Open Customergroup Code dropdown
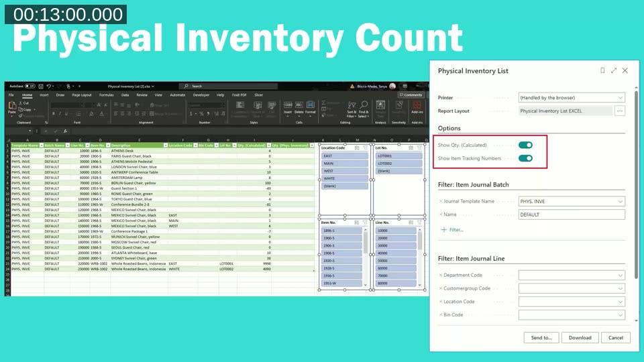644x362 pixels. tap(620, 288)
